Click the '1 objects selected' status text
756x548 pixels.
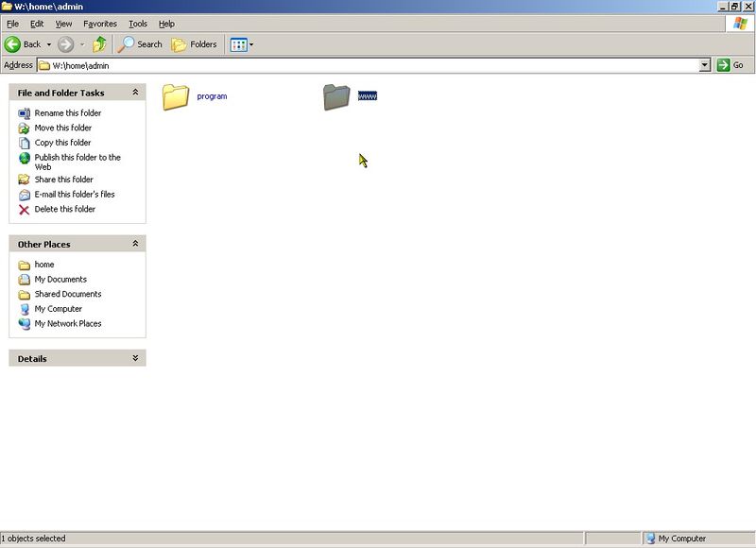point(33,539)
